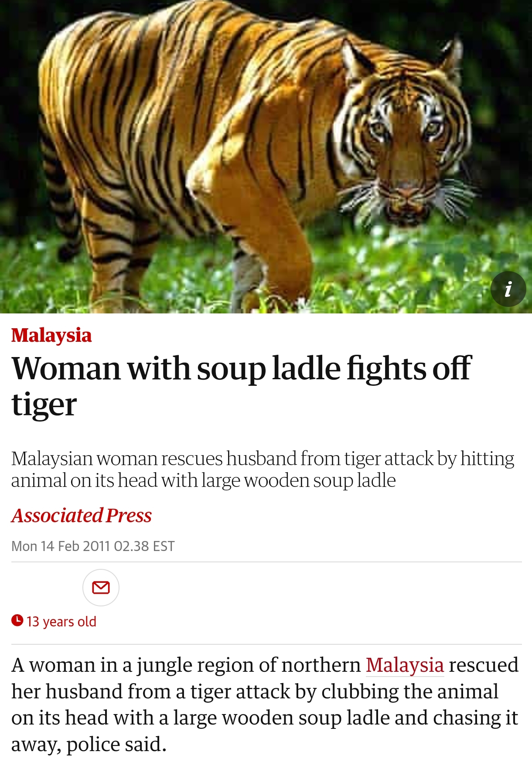
Task: Open Associated Press author link
Action: pos(82,515)
